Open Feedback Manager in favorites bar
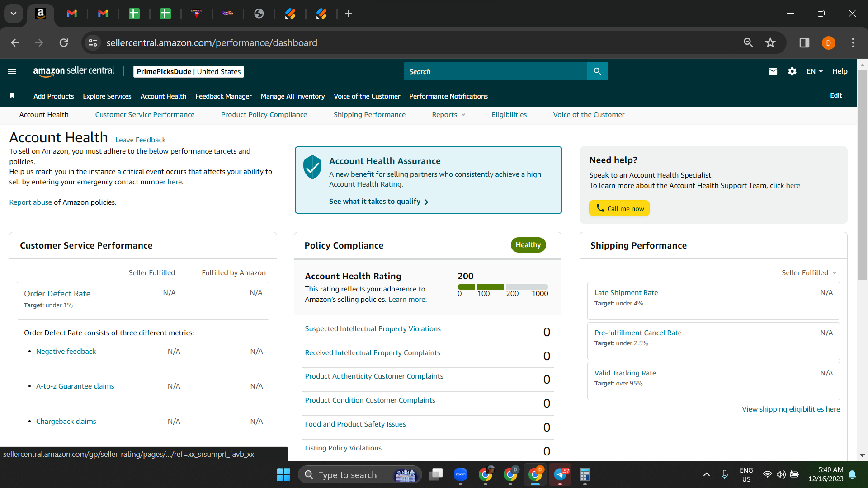The image size is (868, 488). 223,96
